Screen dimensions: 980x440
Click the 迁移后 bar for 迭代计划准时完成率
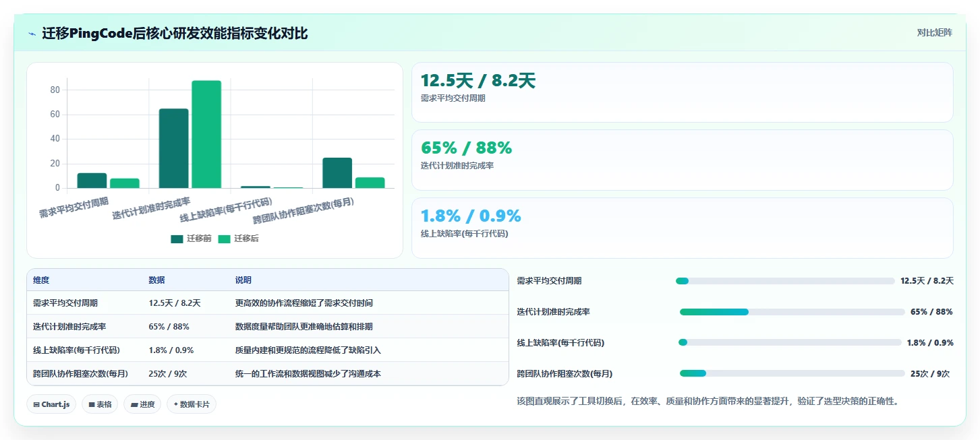click(206, 134)
